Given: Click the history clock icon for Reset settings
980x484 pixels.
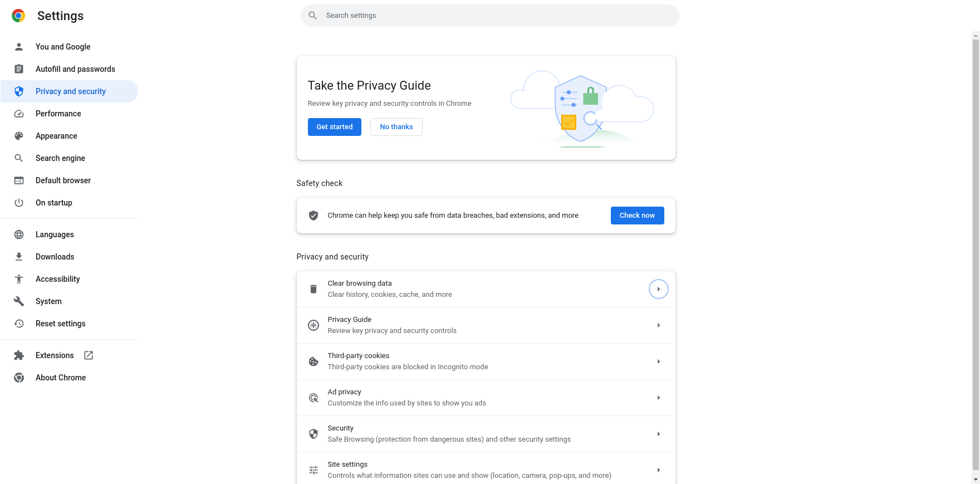Looking at the screenshot, I should [19, 324].
